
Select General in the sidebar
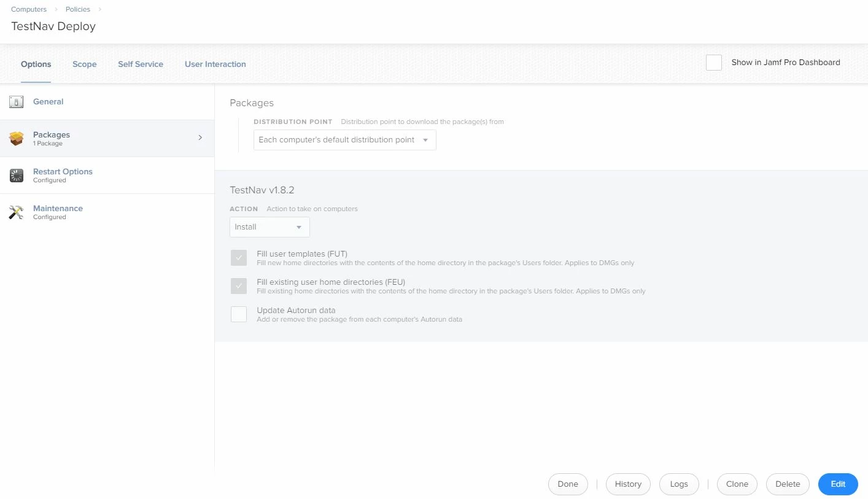tap(107, 102)
